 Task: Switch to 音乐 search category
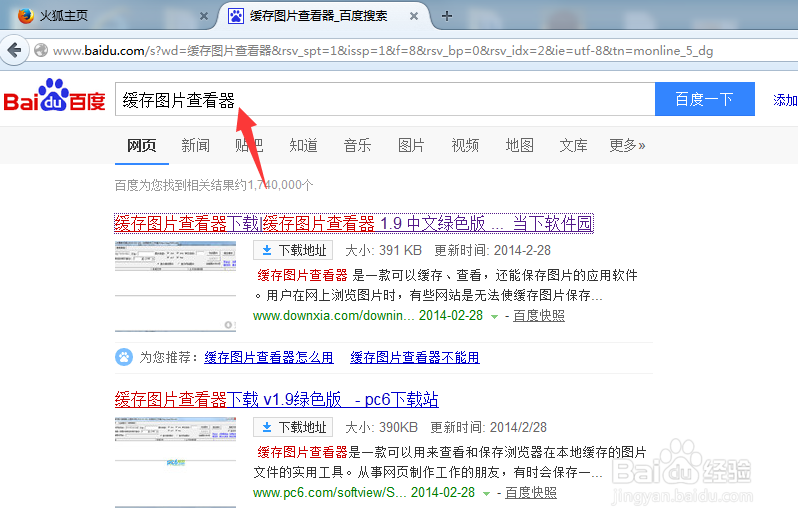point(357,145)
